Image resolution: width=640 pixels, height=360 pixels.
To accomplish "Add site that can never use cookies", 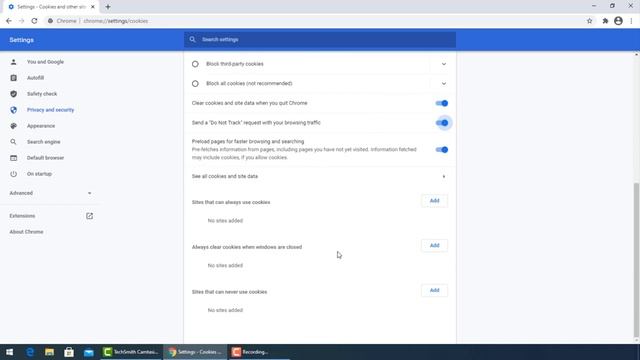I will tap(434, 290).
